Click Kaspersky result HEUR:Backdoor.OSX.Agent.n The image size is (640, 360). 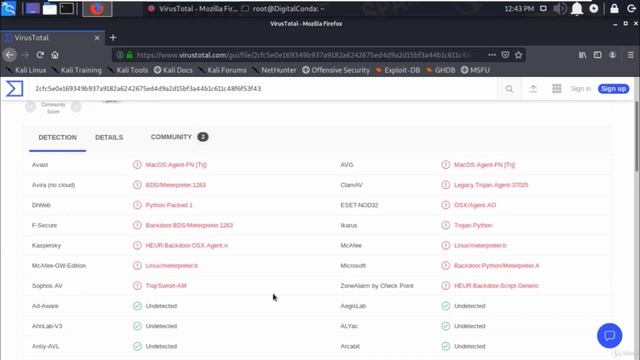(x=187, y=245)
